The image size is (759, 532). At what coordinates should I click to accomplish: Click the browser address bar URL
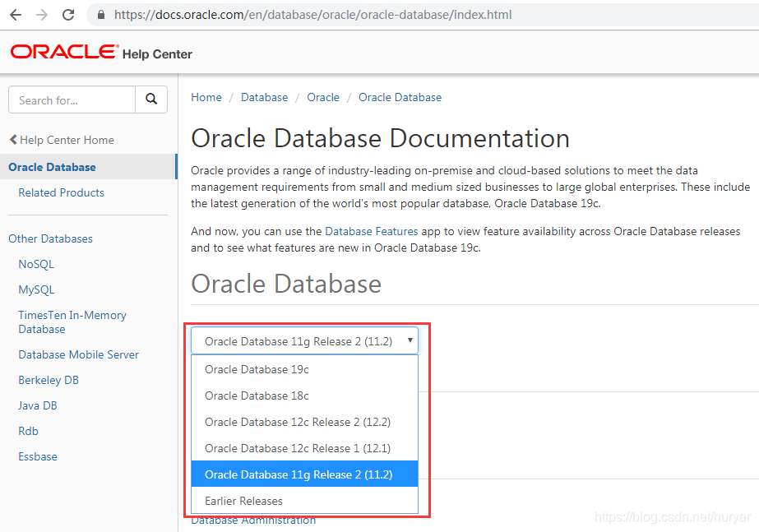(x=312, y=15)
